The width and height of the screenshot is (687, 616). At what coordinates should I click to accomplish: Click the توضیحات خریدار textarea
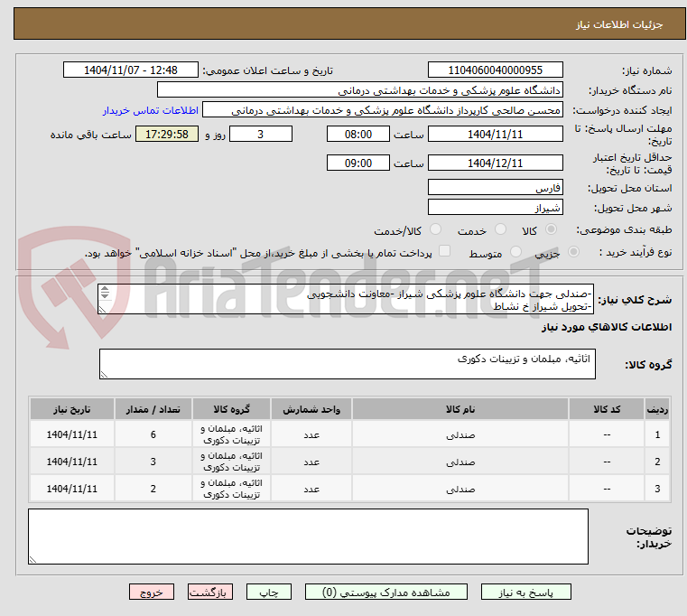pos(308,537)
